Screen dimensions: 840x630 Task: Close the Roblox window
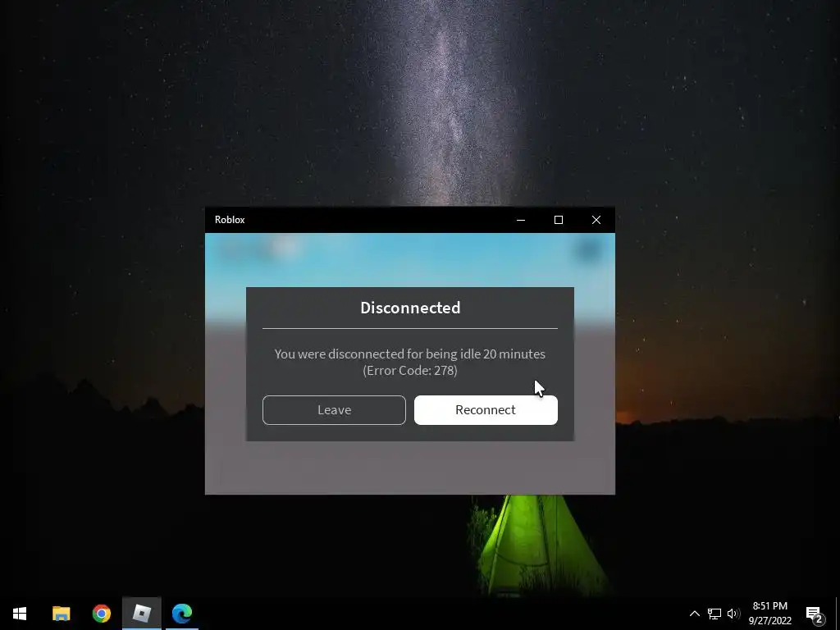(x=596, y=220)
